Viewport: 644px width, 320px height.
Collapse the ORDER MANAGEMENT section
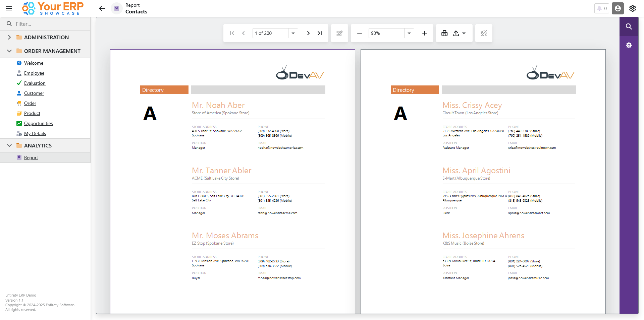9,51
